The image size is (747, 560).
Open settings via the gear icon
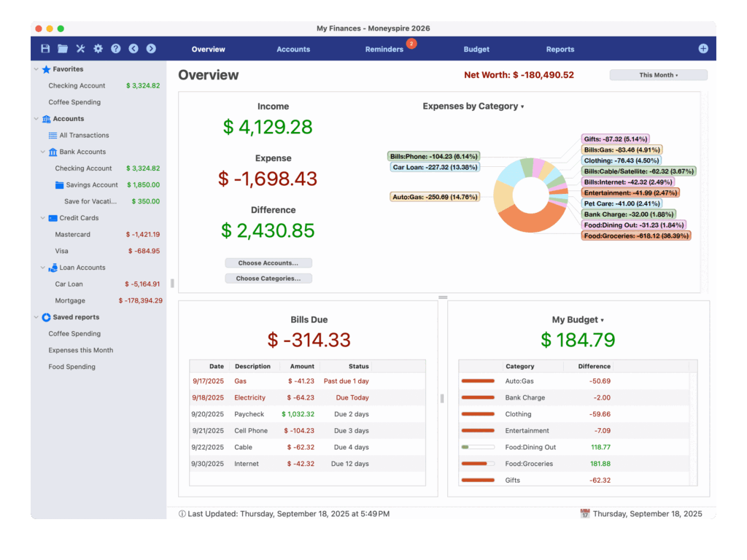(98, 48)
